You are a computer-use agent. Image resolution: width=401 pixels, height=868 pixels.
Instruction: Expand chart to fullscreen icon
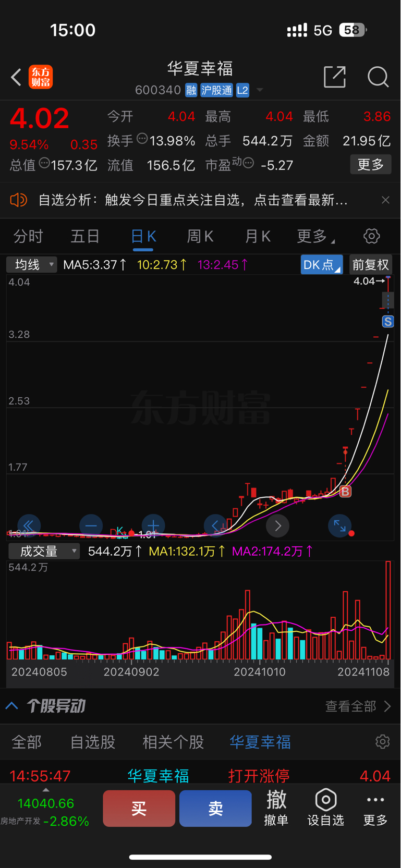point(339,525)
